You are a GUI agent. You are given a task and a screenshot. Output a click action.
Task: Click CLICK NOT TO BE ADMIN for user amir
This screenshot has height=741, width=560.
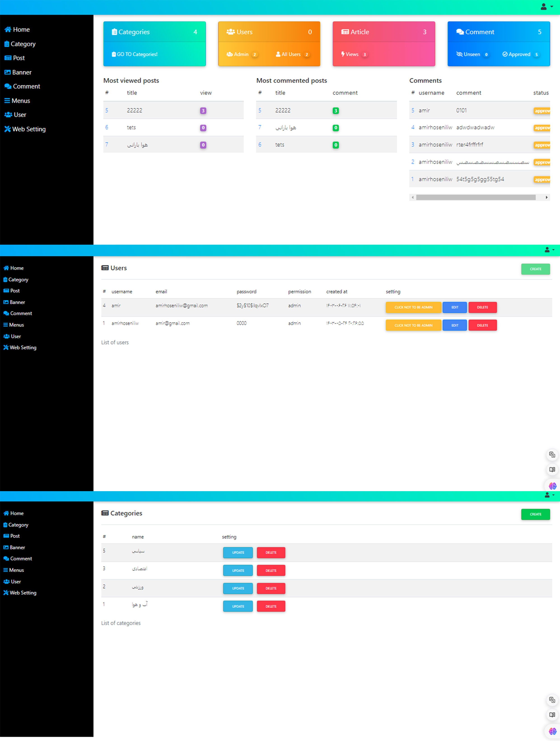(x=413, y=307)
